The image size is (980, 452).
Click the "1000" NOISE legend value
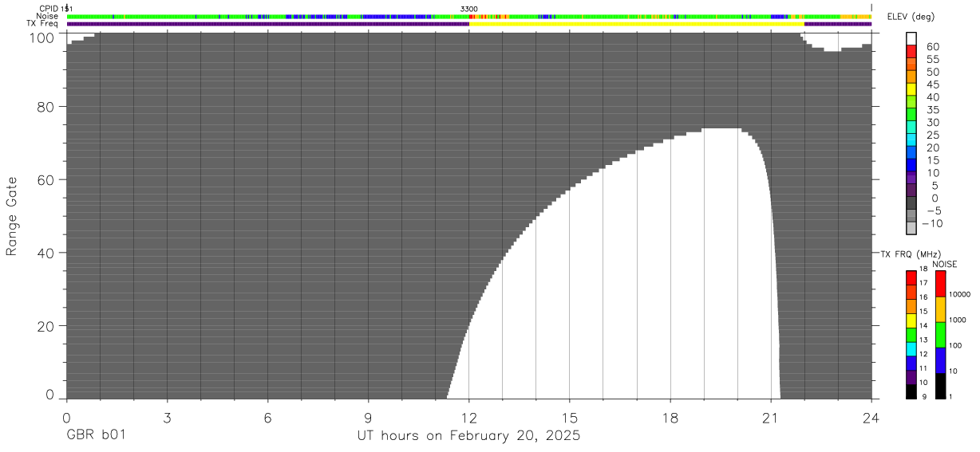958,320
